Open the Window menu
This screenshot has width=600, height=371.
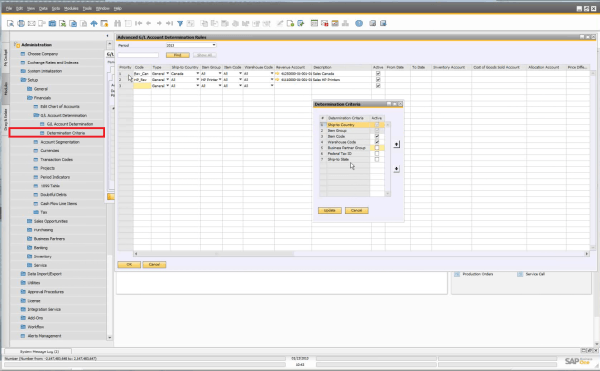point(103,8)
